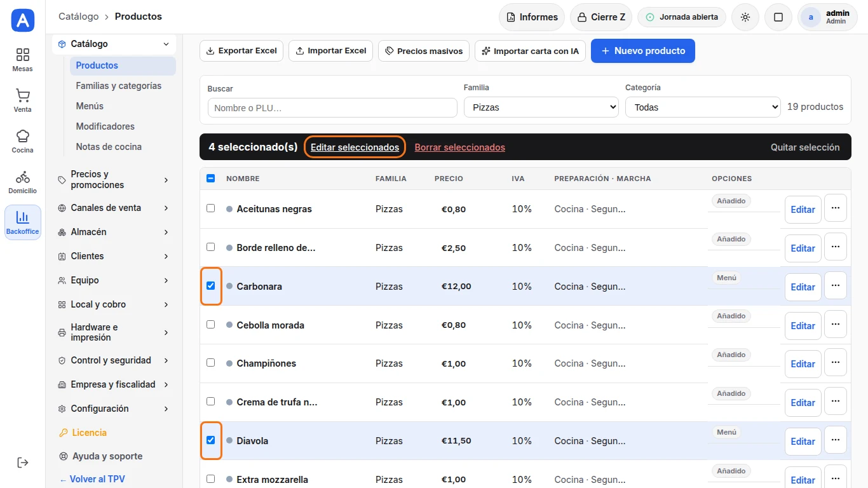The image size is (868, 488).
Task: Check the Borde relleno checkbox
Action: click(x=211, y=247)
